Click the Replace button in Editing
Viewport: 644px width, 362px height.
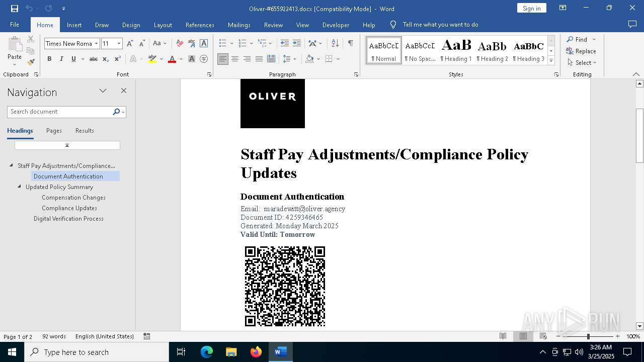pyautogui.click(x=581, y=51)
